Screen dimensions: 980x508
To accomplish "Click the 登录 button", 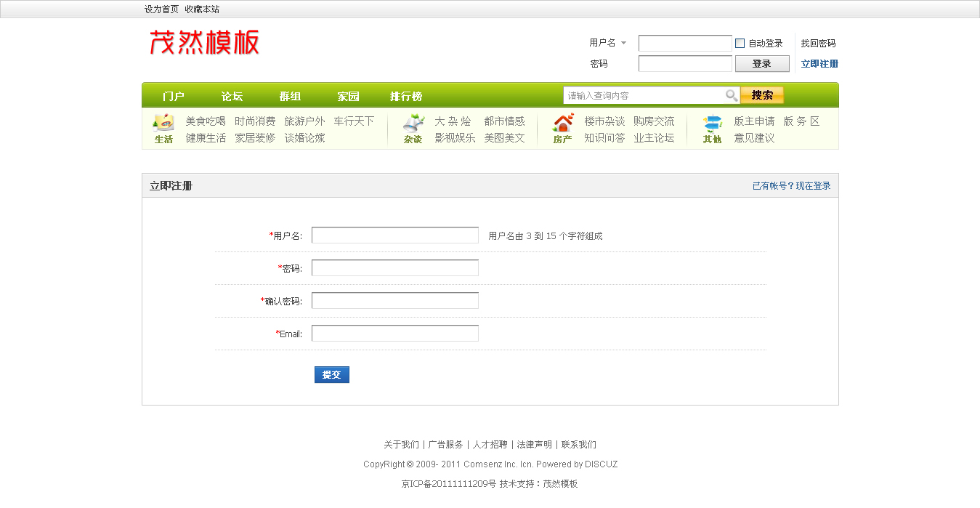I will pos(762,64).
